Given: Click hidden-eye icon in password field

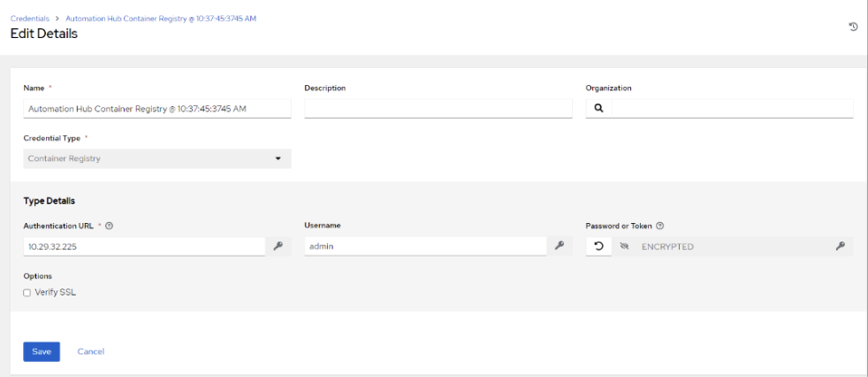Looking at the screenshot, I should (x=624, y=246).
